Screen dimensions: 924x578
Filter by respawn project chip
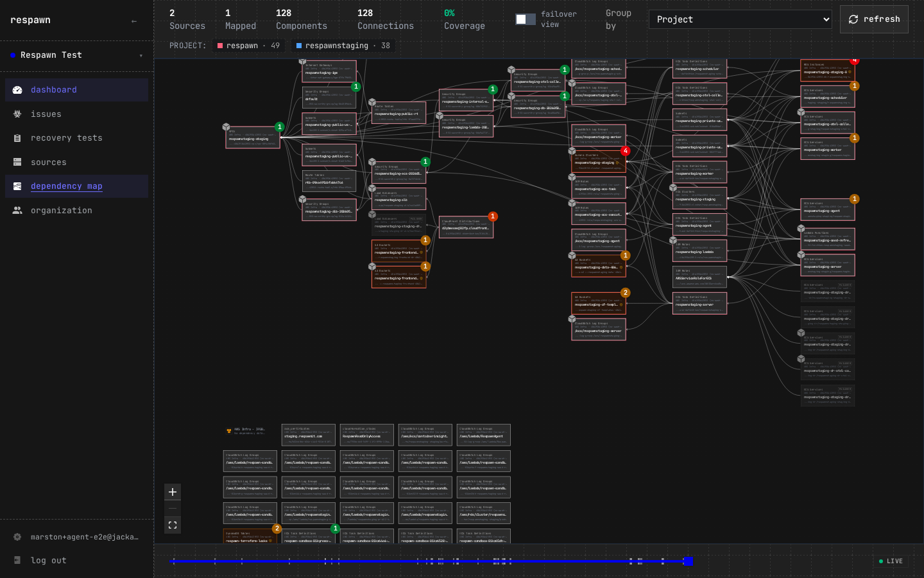coord(248,46)
